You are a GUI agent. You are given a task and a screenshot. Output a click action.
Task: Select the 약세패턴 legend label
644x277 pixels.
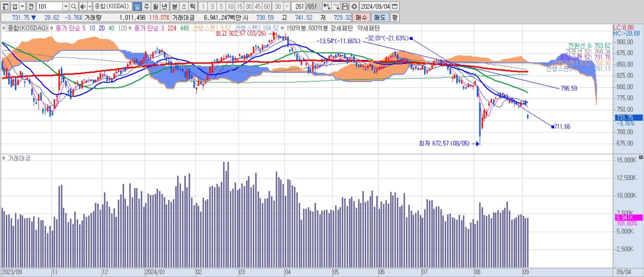click(368, 28)
